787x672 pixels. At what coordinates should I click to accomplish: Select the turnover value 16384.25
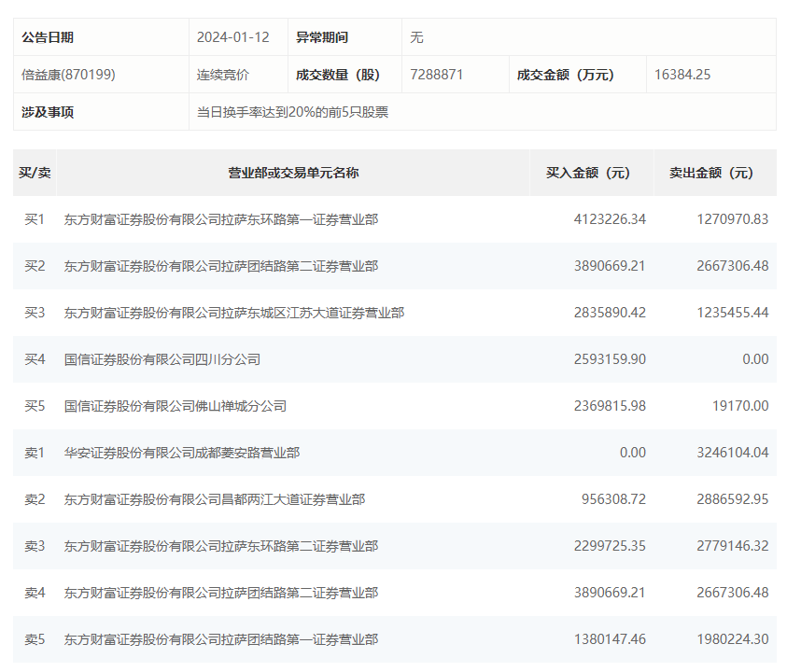coord(682,75)
